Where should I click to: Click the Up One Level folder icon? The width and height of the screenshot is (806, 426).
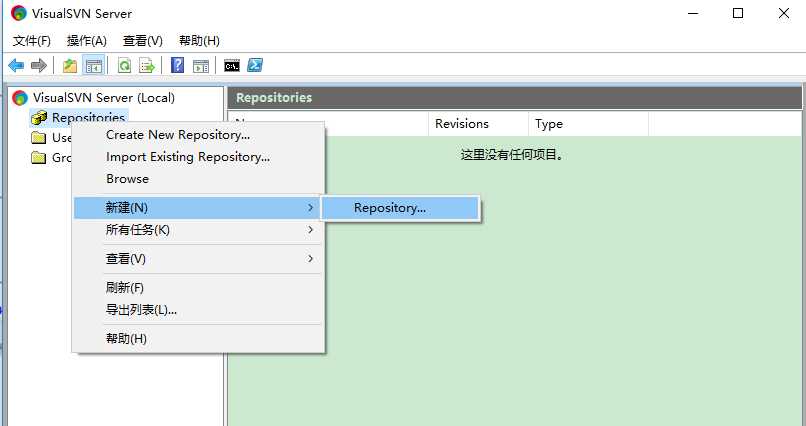point(69,66)
